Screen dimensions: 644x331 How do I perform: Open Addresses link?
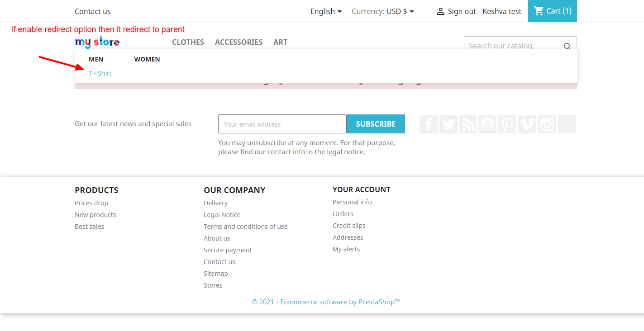click(x=348, y=237)
